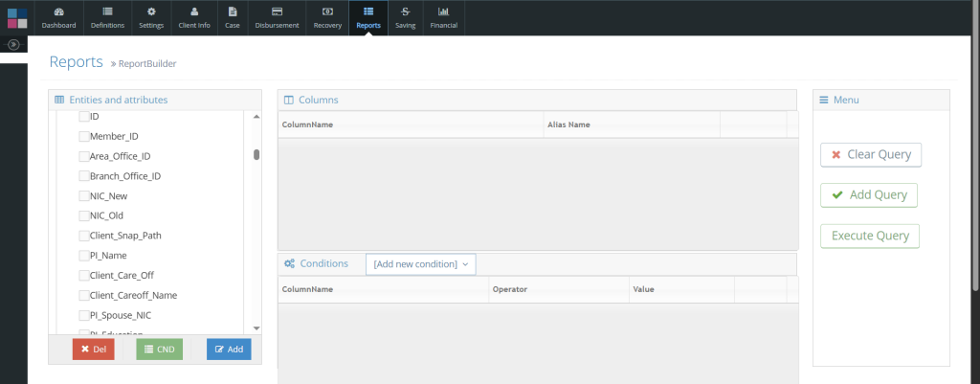The image size is (980, 384).
Task: Open the Case document icon
Action: coord(233,11)
